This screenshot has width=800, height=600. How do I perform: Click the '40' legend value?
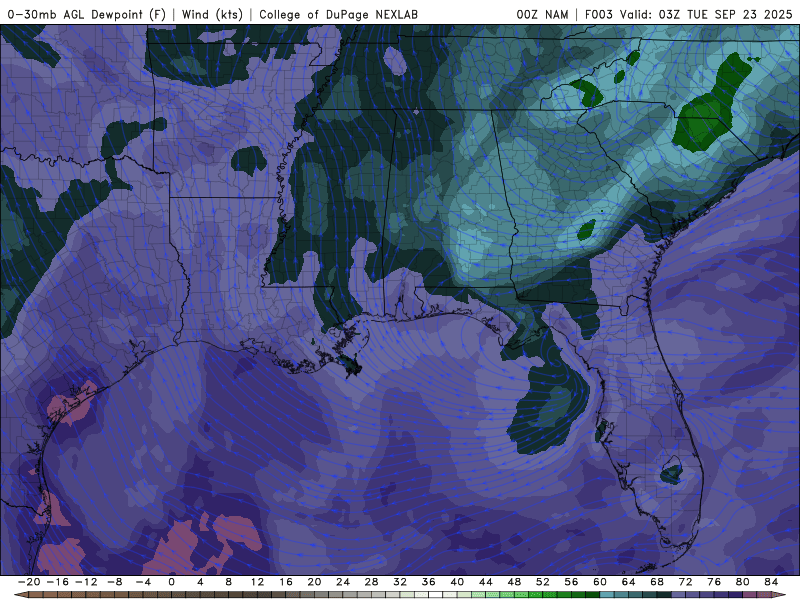click(457, 582)
